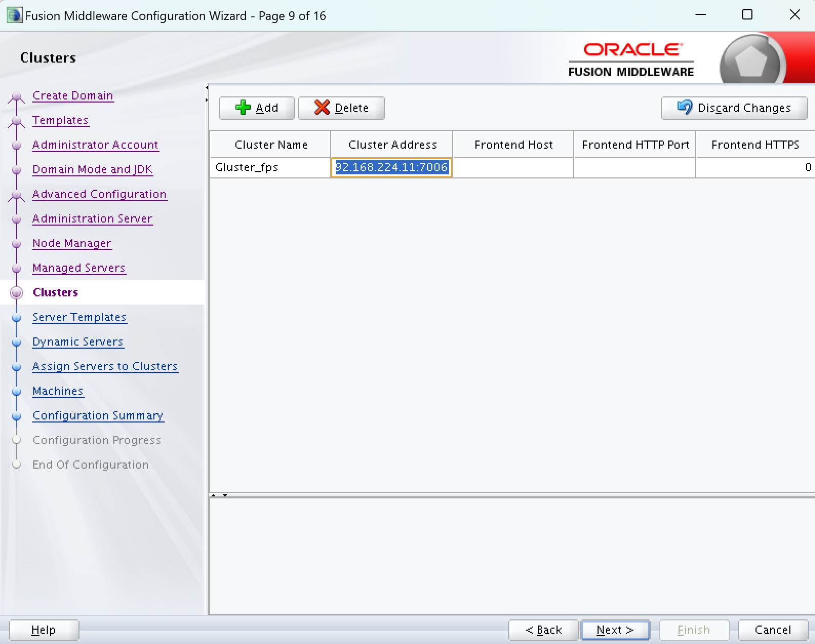This screenshot has width=815, height=644.
Task: Open the Server Templates step
Action: (x=79, y=317)
